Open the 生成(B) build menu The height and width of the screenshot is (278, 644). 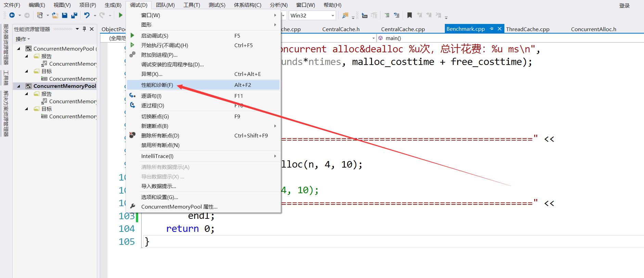click(x=113, y=5)
